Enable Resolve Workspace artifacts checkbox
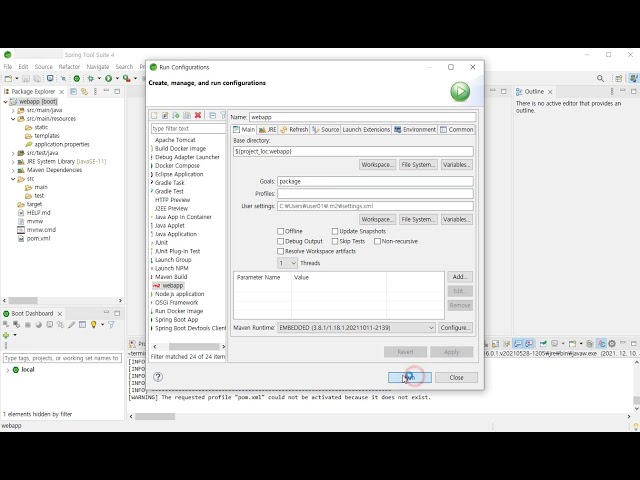This screenshot has height=480, width=640. 280,251
